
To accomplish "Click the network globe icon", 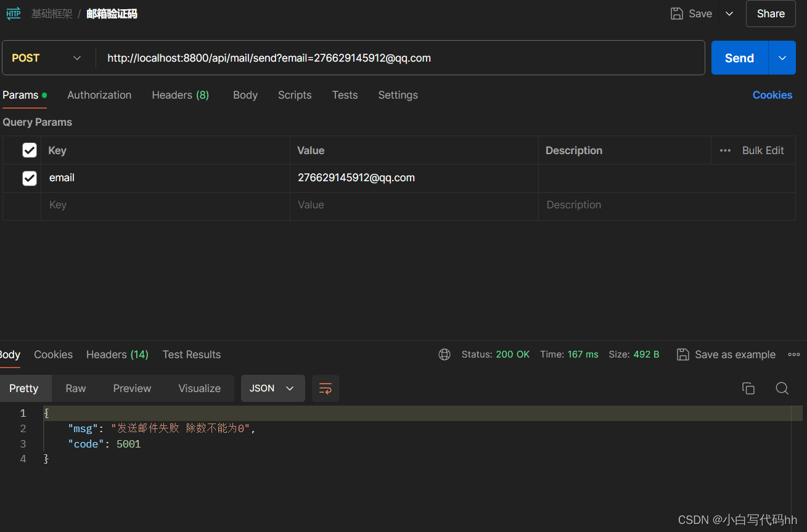I will click(x=444, y=354).
